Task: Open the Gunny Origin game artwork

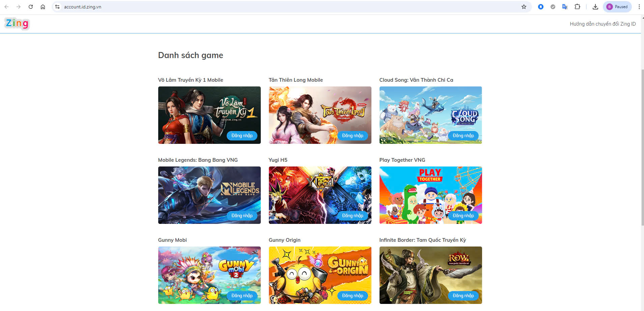Action: (x=320, y=275)
